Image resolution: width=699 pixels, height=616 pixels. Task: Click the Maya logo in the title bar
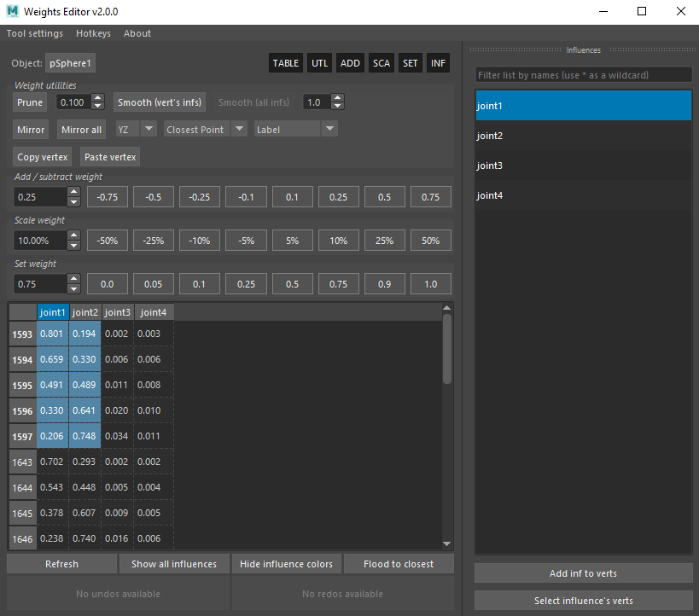[x=11, y=11]
